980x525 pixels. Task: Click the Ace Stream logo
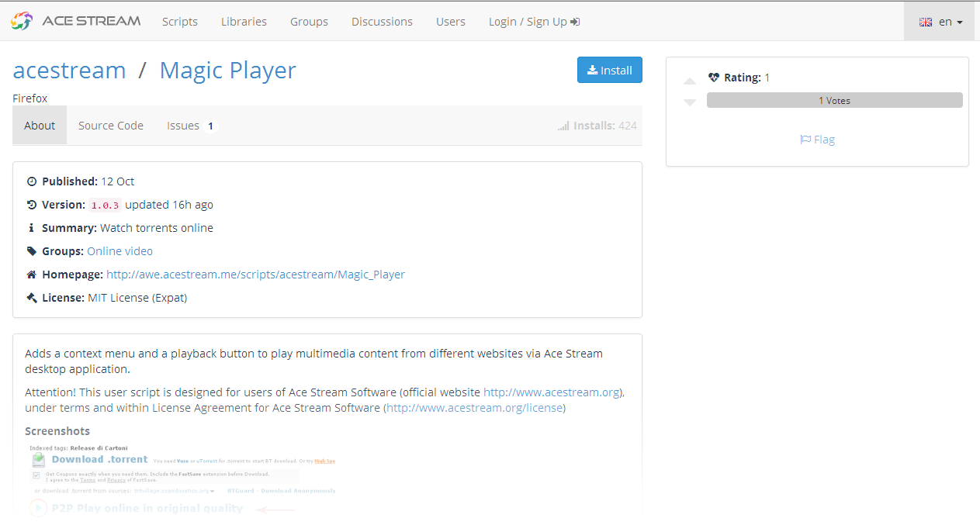pos(76,21)
